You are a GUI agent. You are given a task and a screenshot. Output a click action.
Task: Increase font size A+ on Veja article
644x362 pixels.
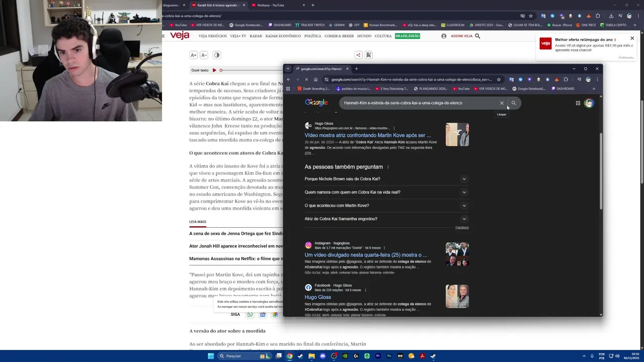193,55
